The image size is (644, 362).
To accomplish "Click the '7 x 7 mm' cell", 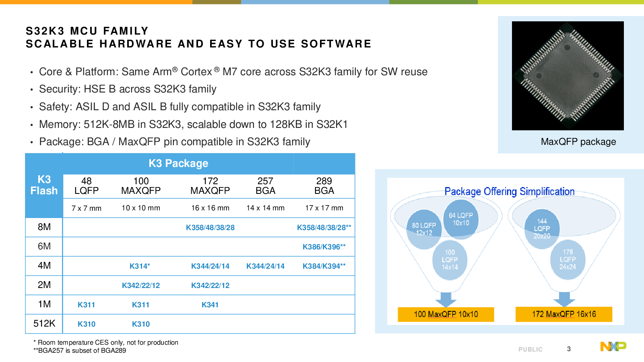I will coord(87,208).
